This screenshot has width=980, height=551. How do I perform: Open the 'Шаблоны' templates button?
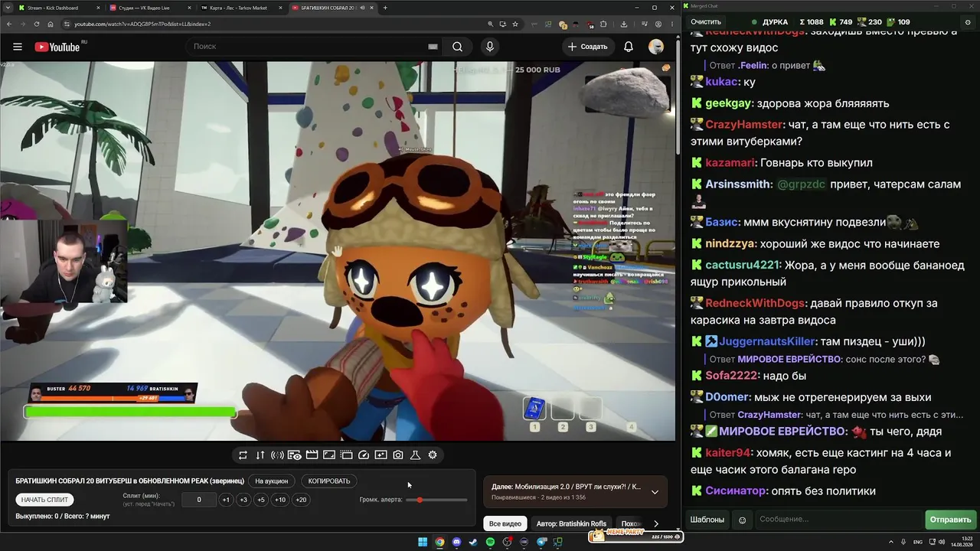coord(707,520)
